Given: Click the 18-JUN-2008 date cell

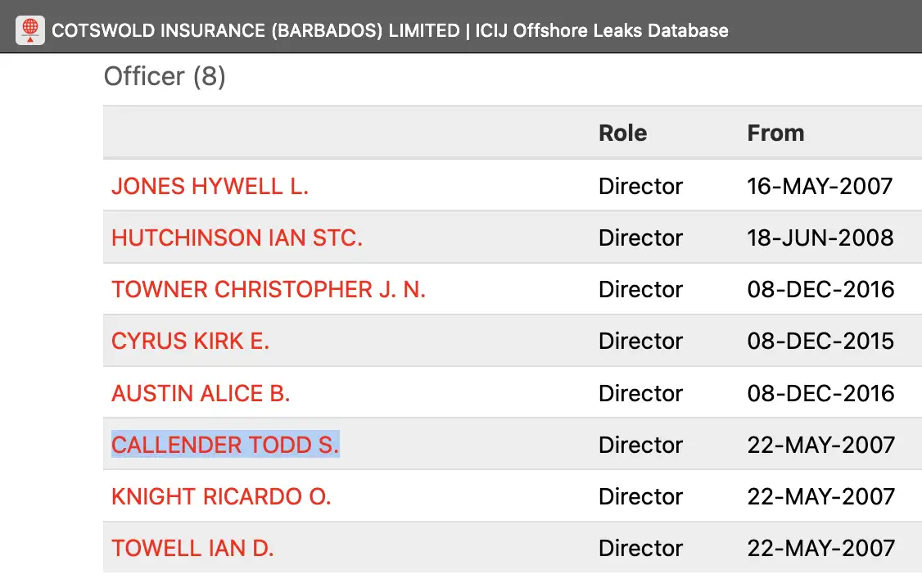Looking at the screenshot, I should click(x=820, y=237).
